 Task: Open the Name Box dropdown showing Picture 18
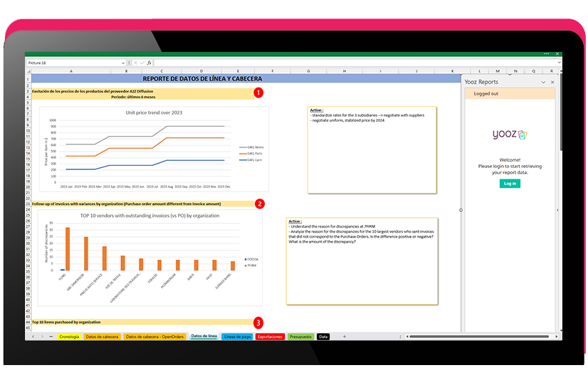123,63
